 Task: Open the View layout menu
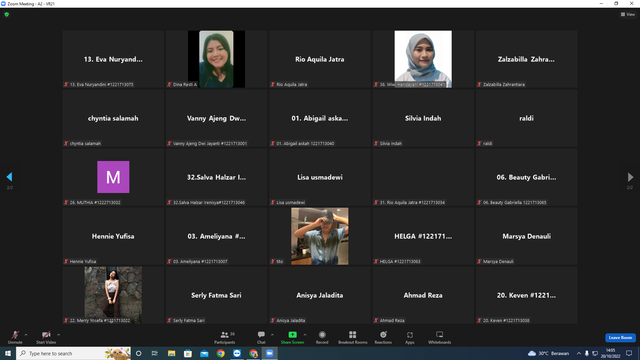pos(628,14)
